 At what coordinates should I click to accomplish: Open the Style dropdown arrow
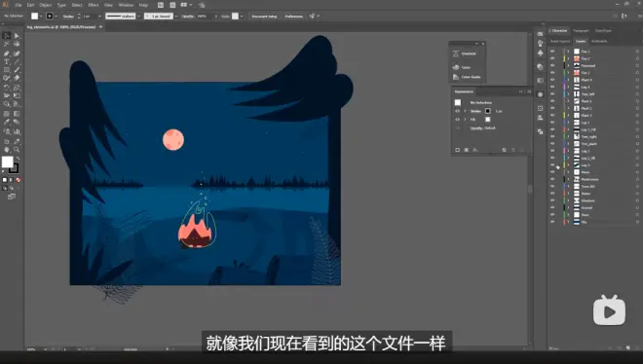pyautogui.click(x=242, y=17)
